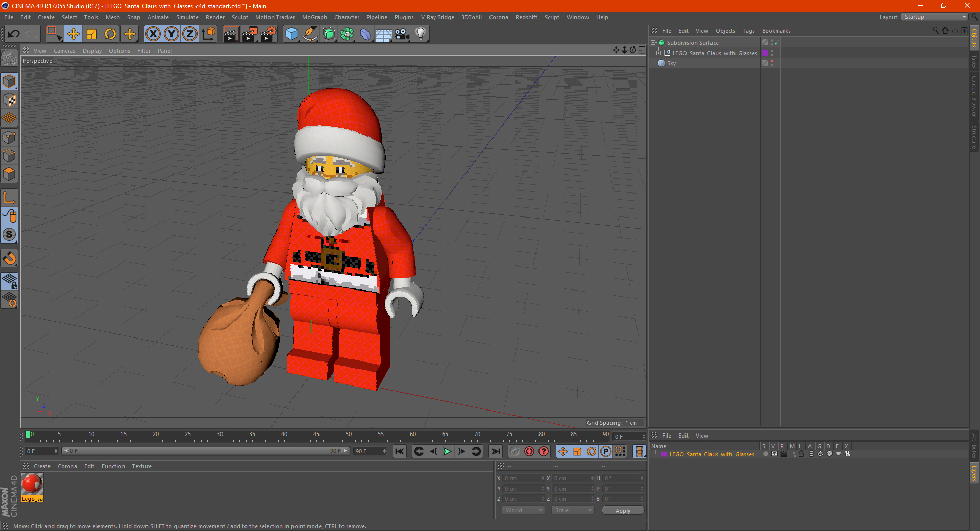This screenshot has height=531, width=980.
Task: Toggle Snap enable (S icon)
Action: (9, 234)
